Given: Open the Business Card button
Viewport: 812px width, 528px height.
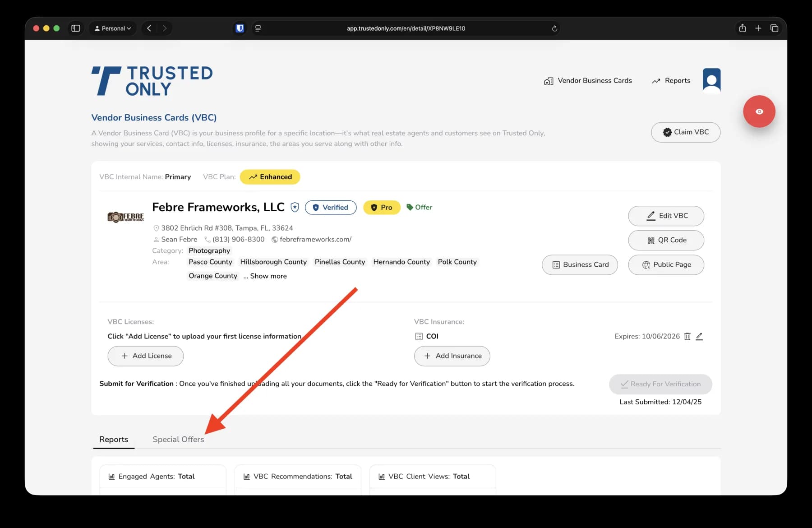Looking at the screenshot, I should pos(580,265).
